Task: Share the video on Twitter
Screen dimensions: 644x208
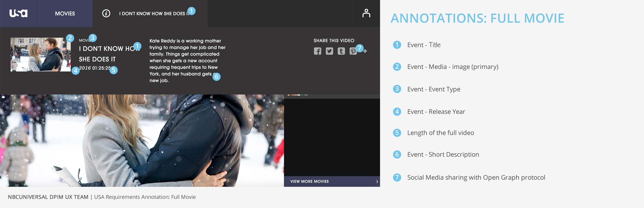Action: coord(329,51)
